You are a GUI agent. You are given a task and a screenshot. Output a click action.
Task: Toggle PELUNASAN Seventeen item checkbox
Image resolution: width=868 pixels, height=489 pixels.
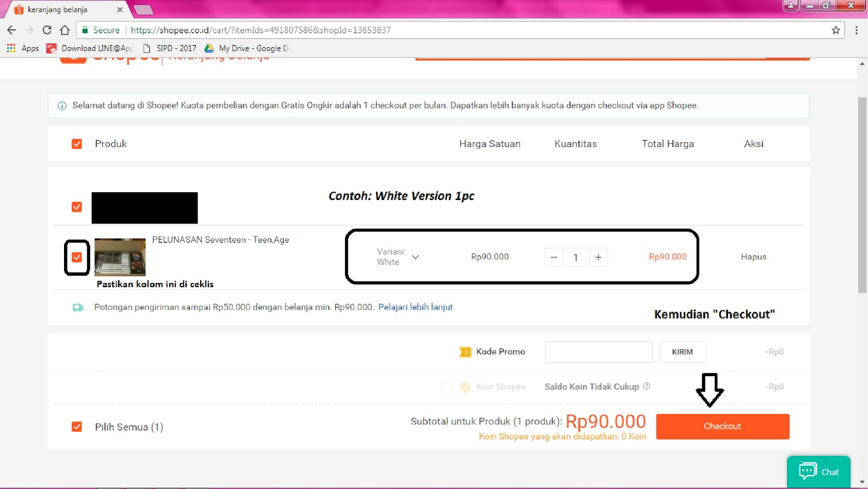[x=76, y=257]
